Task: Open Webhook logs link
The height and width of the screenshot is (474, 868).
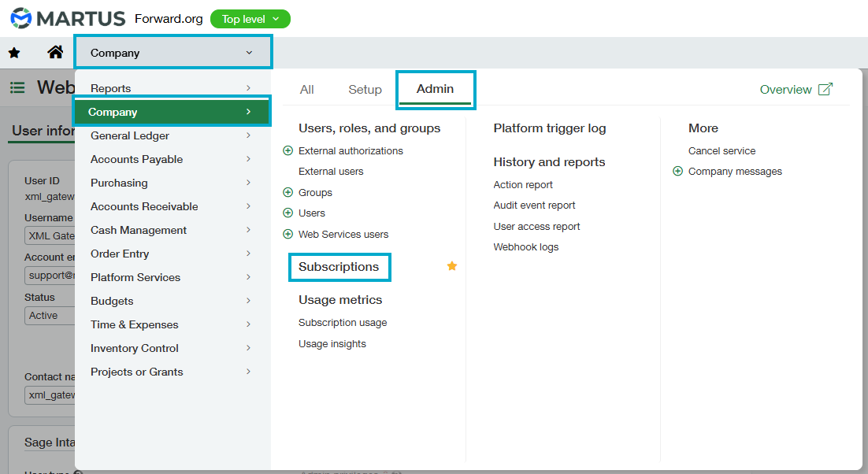Action: (x=526, y=246)
